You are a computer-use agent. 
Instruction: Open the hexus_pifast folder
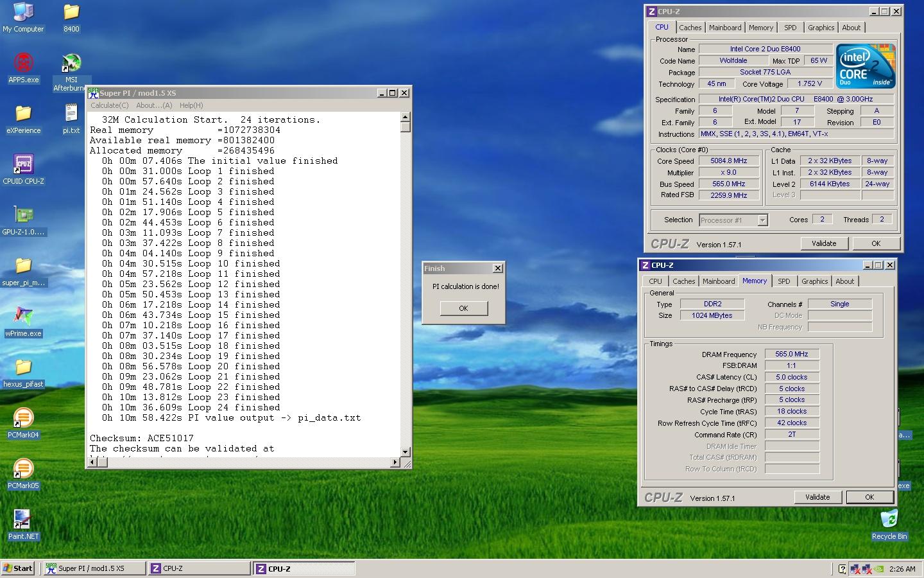click(23, 372)
